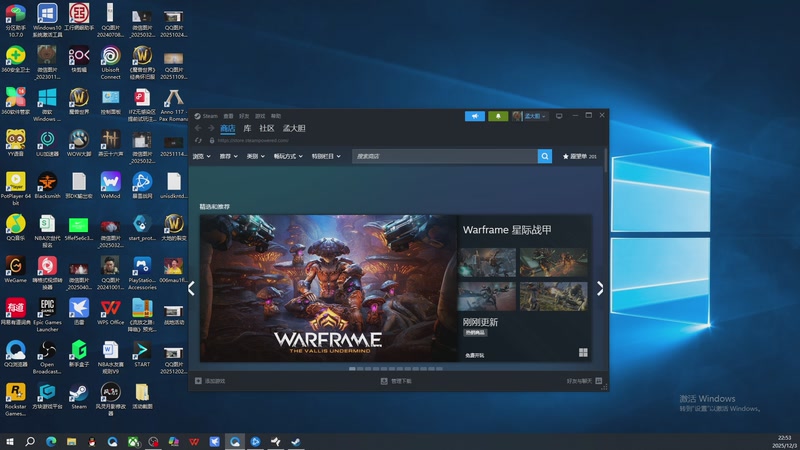
Task: Select last carousel page indicator dot
Action: point(439,368)
